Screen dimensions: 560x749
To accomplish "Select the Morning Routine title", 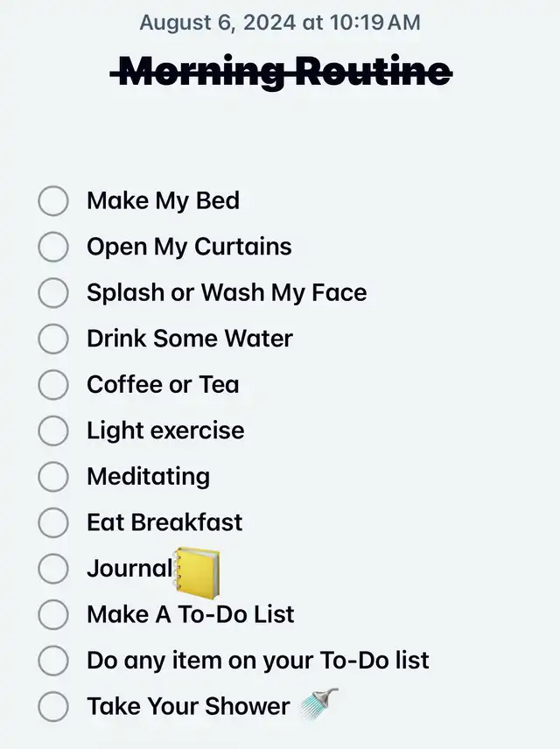I will (x=281, y=72).
